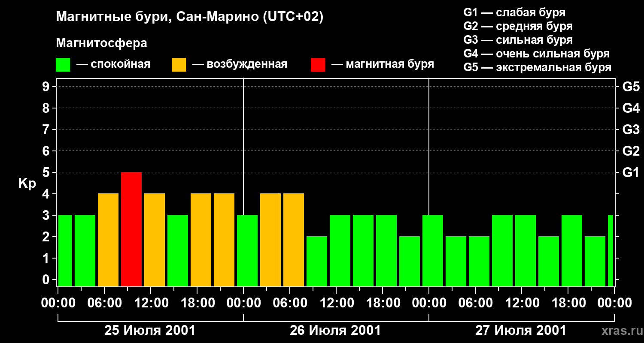Viewport: 644px width, 343px height.
Task: Click the '— спокойная' legend label
Action: 113,64
